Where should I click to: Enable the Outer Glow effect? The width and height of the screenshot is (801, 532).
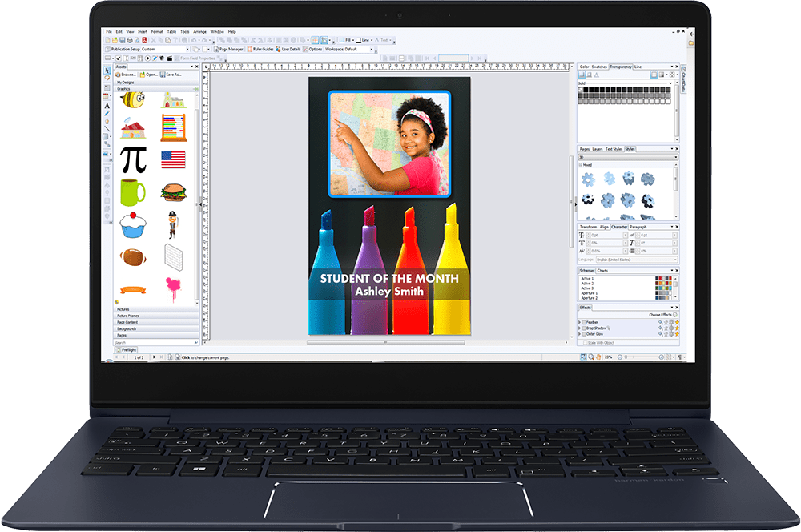point(584,334)
